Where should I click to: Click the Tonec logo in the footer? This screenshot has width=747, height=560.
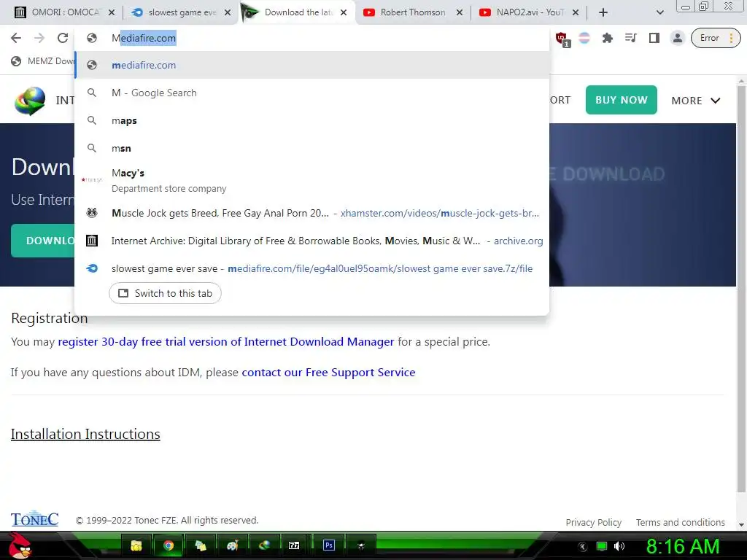coord(35,519)
